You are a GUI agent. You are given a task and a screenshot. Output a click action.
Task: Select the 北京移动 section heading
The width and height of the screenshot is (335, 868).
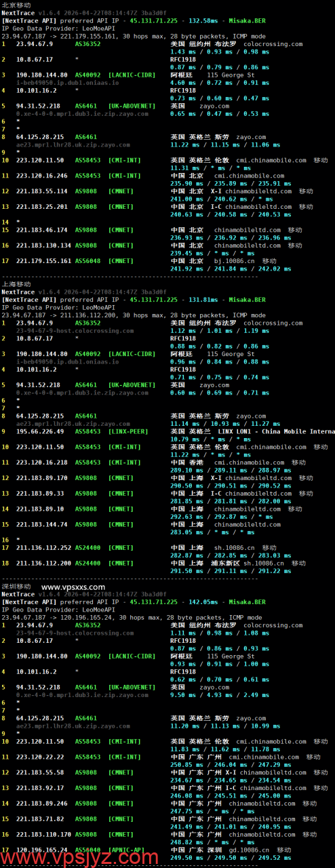16,5
